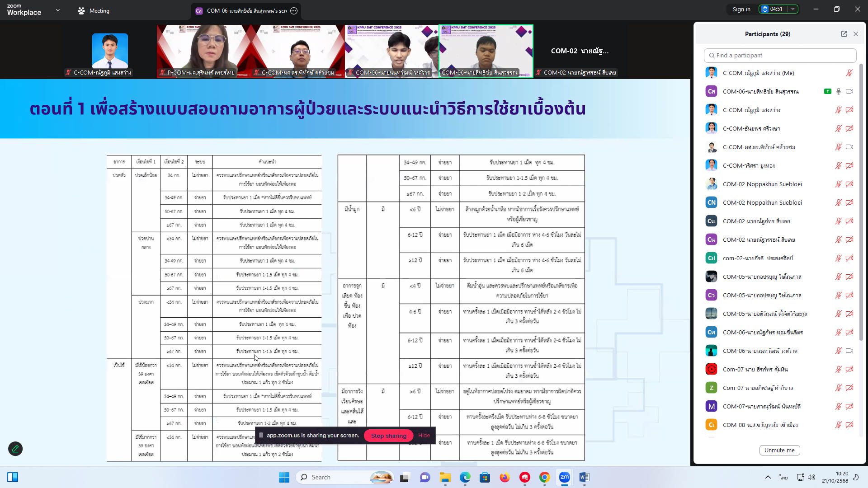
Task: Open the Firefox taskbar icon
Action: click(505, 477)
